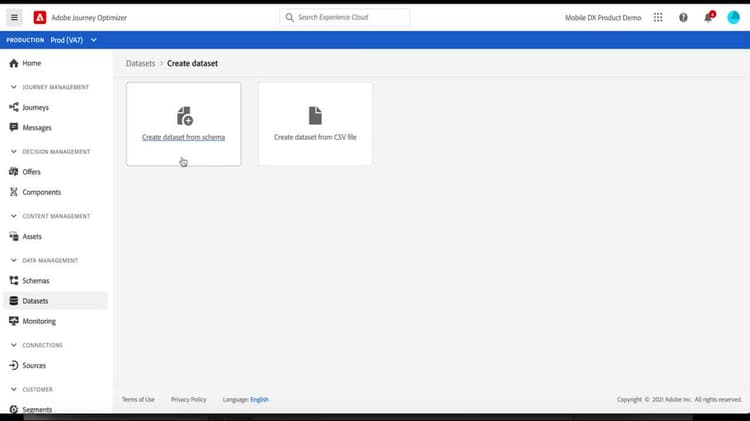Click the Sources sidebar icon
This screenshot has height=421, width=750.
(13, 366)
